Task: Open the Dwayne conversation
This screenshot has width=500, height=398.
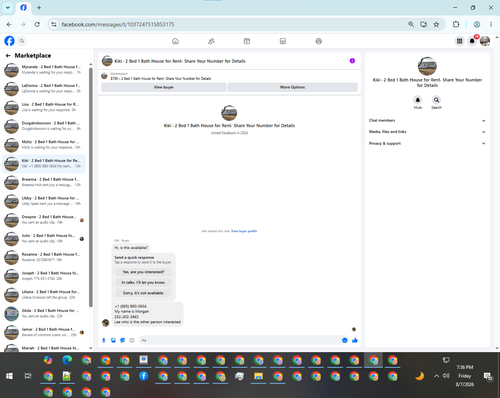Action: [x=44, y=220]
